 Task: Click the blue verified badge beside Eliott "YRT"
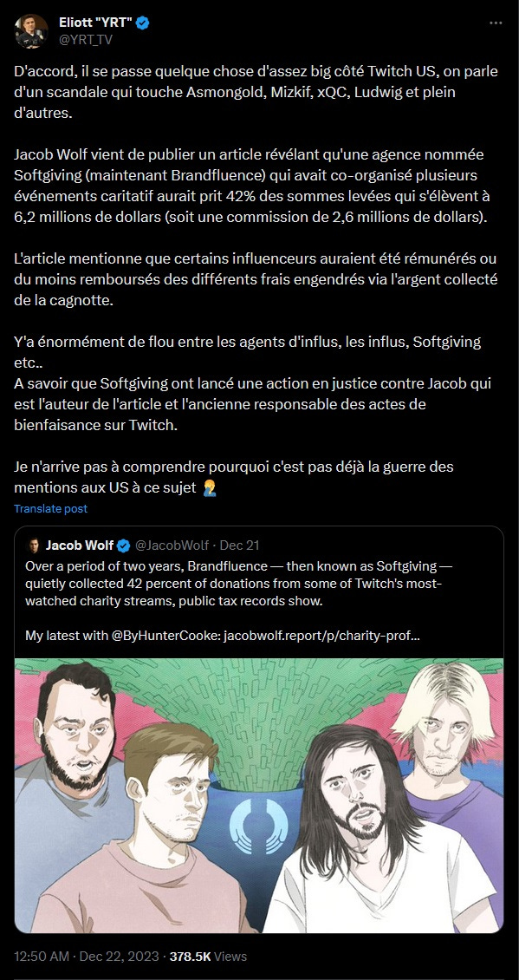(x=143, y=23)
